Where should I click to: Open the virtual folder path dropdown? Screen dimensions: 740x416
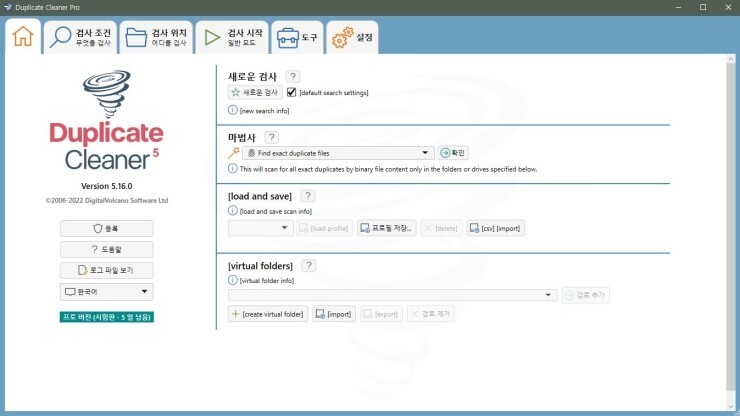pos(392,295)
